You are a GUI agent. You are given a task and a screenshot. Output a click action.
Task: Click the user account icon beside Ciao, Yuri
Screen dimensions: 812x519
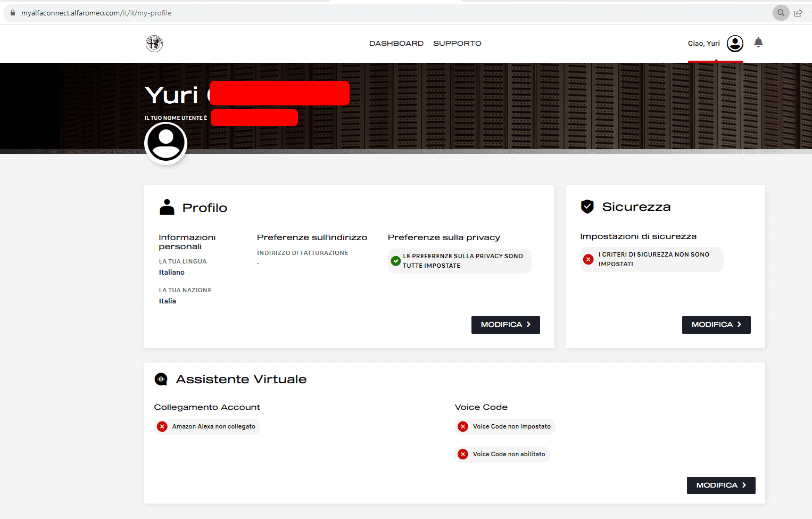click(x=735, y=44)
